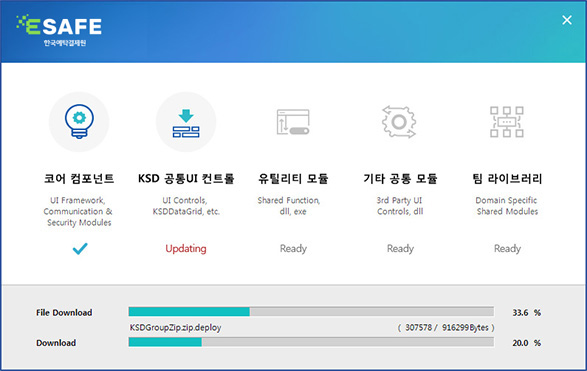Click the red Updating status text
This screenshot has width=587, height=371.
(186, 249)
